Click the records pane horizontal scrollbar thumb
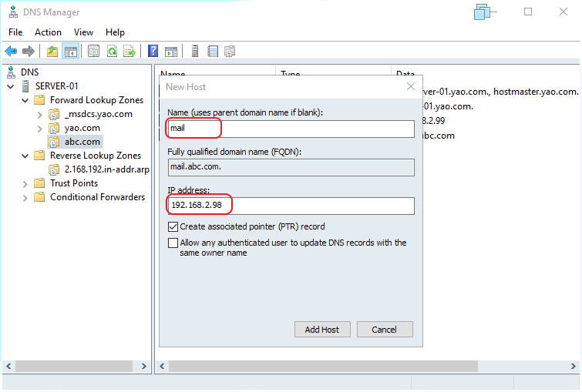Screen dimensions: 582x392 tap(323, 366)
